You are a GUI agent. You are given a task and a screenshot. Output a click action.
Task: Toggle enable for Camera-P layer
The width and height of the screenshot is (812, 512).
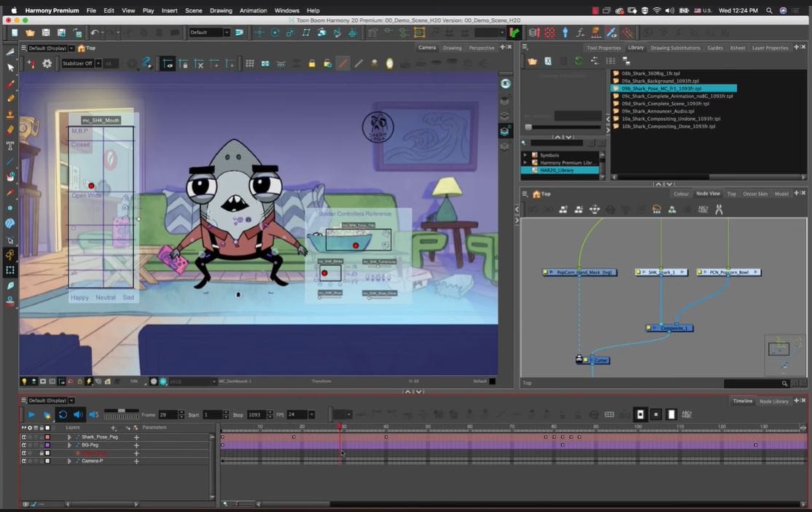(x=23, y=461)
